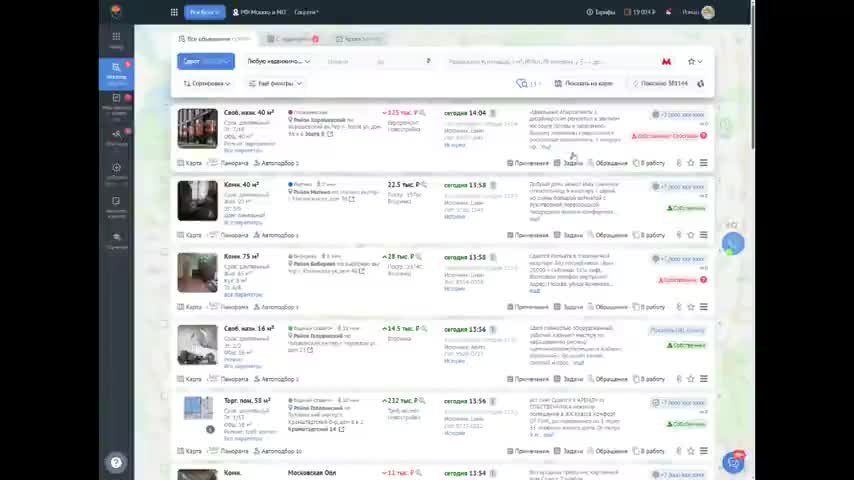Click 'Панорама' under 'Комн. 40 м²' listing
This screenshot has height=480, width=854.
point(229,235)
